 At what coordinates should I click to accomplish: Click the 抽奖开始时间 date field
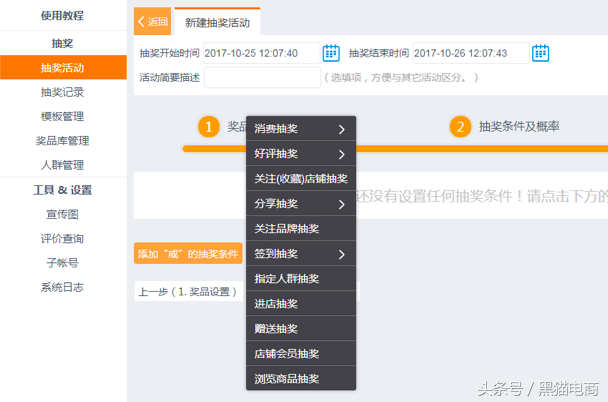click(x=261, y=53)
